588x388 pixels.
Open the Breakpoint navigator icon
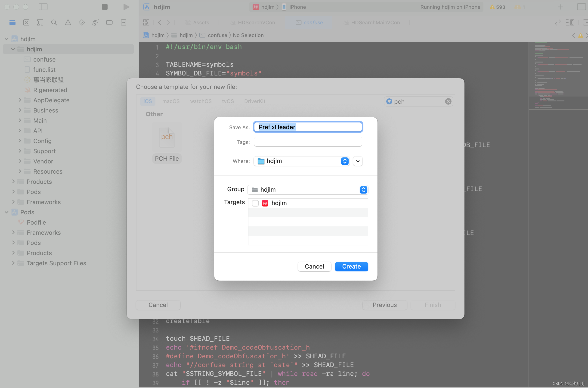[110, 22]
